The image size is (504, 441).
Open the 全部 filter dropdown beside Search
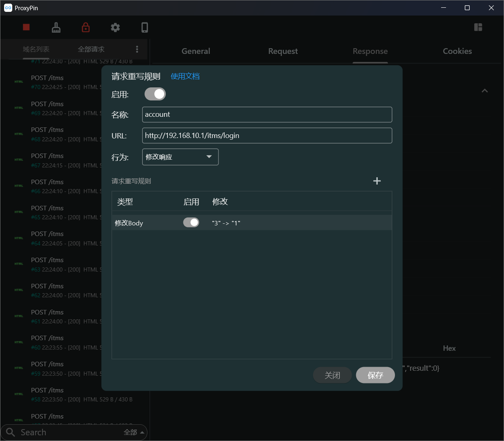134,432
